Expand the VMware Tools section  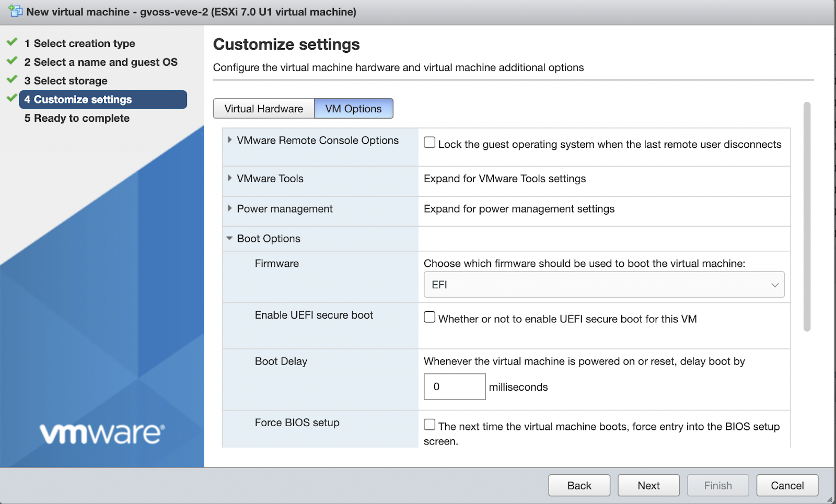click(230, 179)
